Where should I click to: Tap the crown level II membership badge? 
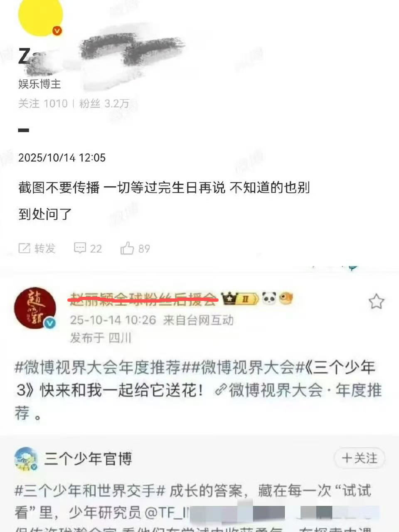[240, 298]
